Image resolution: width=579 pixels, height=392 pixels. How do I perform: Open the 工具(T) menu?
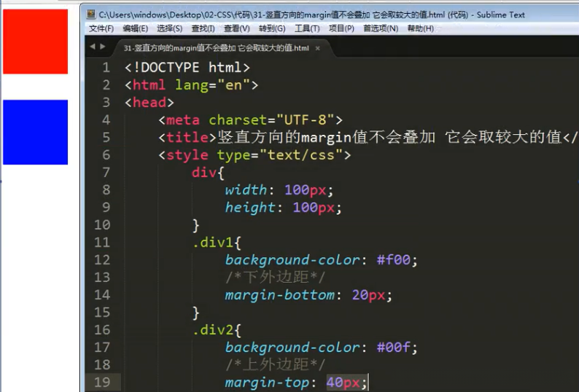(x=307, y=28)
